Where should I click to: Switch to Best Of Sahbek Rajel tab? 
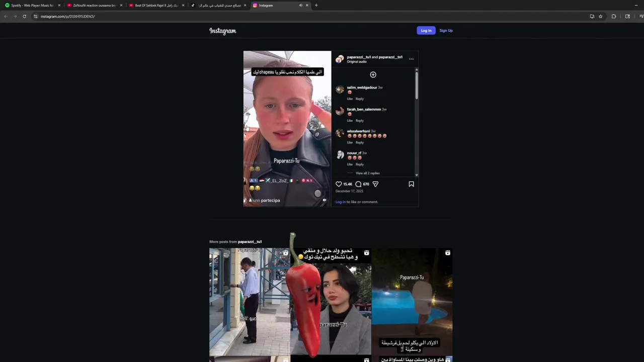pos(155,5)
